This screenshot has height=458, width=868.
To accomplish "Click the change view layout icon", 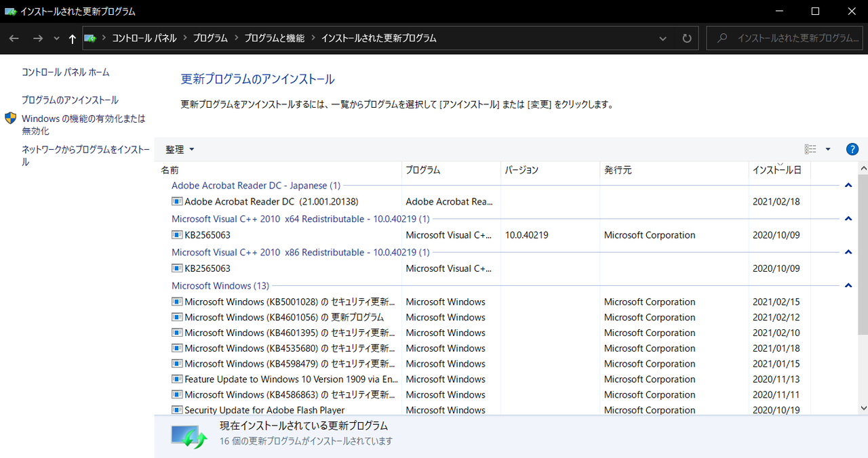I will pyautogui.click(x=810, y=149).
